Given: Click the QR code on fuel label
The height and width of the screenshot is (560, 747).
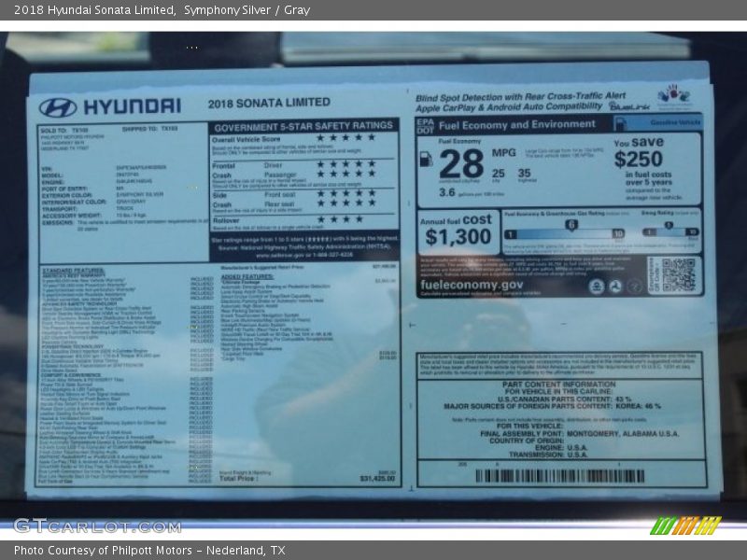Looking at the screenshot, I should (x=679, y=274).
